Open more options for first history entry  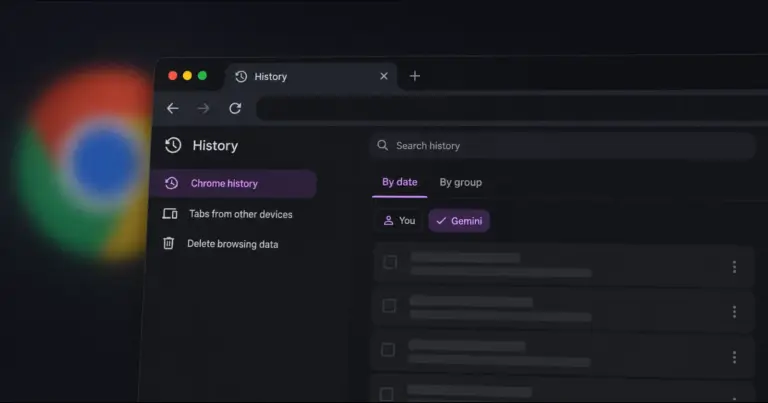click(734, 267)
